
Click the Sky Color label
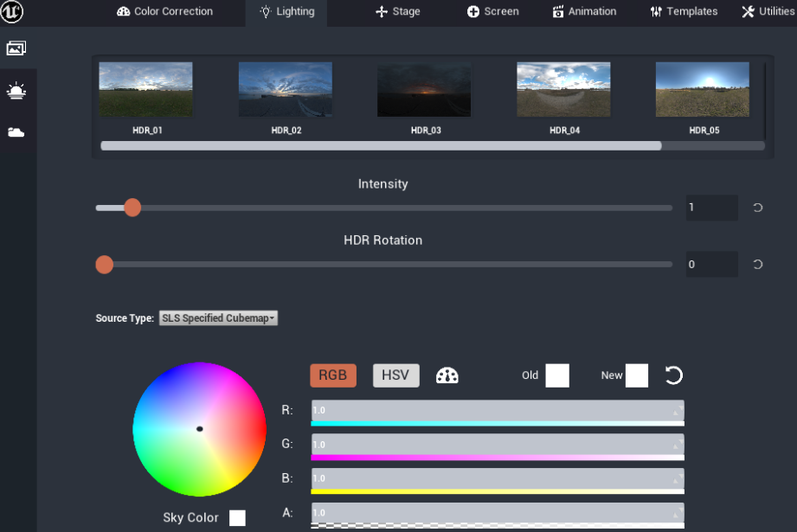(190, 518)
